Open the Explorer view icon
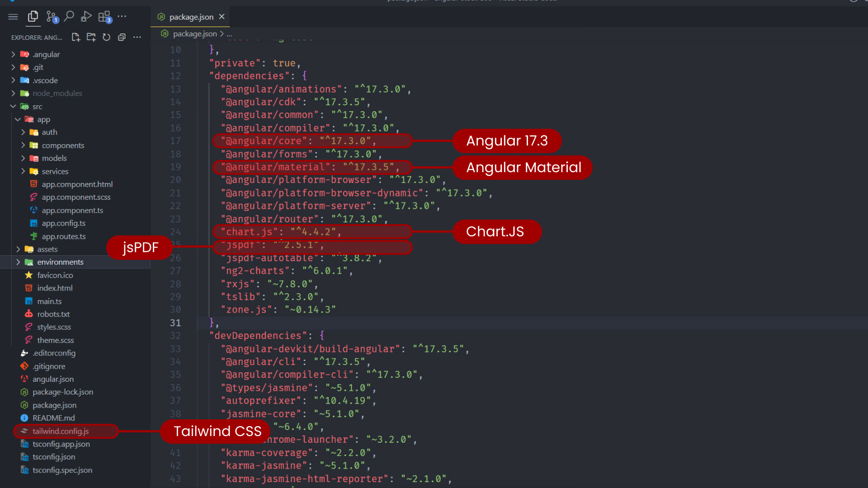 tap(33, 17)
